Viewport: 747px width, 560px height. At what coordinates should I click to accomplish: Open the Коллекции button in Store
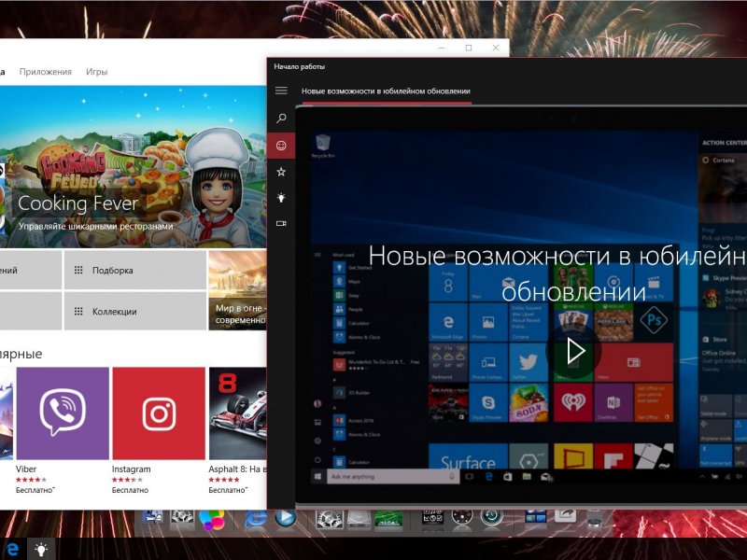(135, 312)
